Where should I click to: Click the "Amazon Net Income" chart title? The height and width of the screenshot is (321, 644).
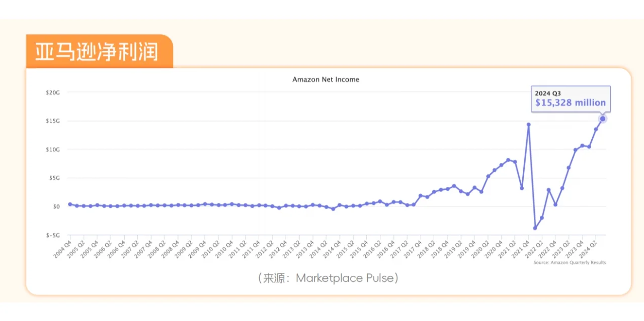[326, 79]
